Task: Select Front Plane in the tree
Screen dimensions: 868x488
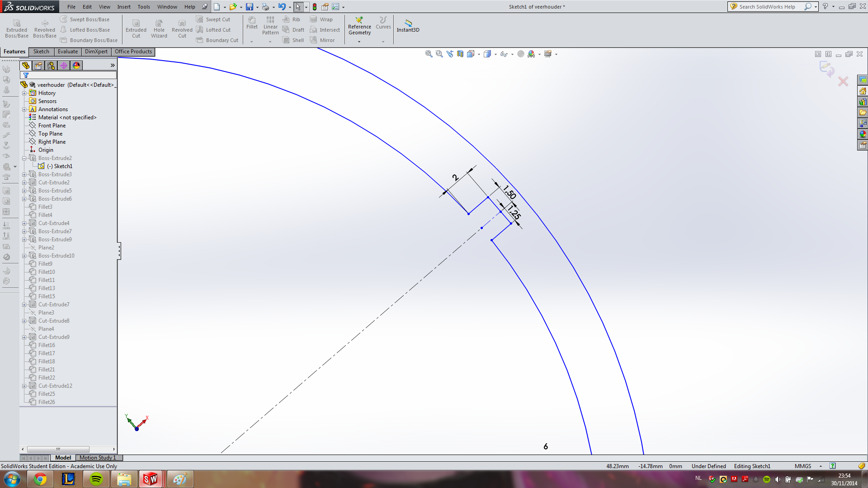Action: click(x=52, y=126)
